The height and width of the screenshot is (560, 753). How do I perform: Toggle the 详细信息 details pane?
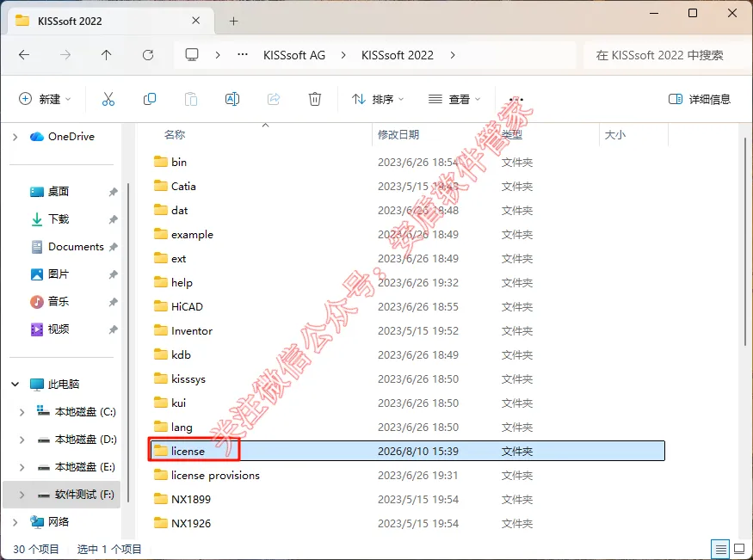coord(699,99)
